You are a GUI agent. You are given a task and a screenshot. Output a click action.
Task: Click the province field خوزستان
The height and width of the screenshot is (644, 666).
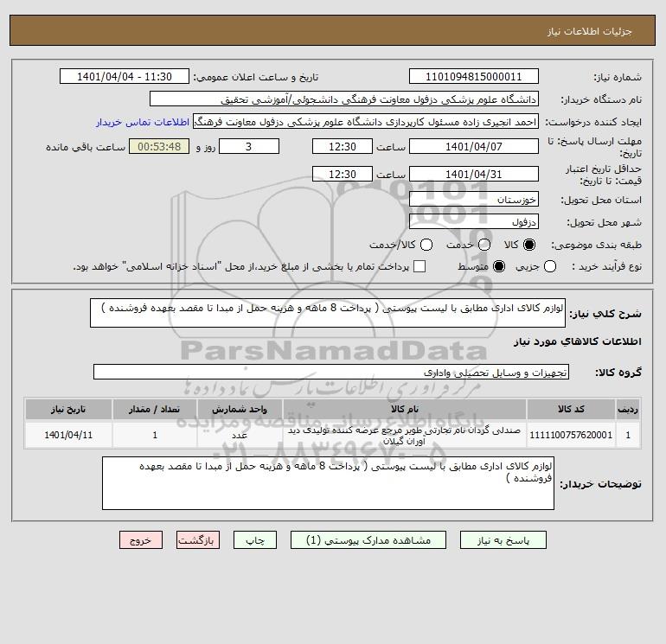(x=474, y=199)
